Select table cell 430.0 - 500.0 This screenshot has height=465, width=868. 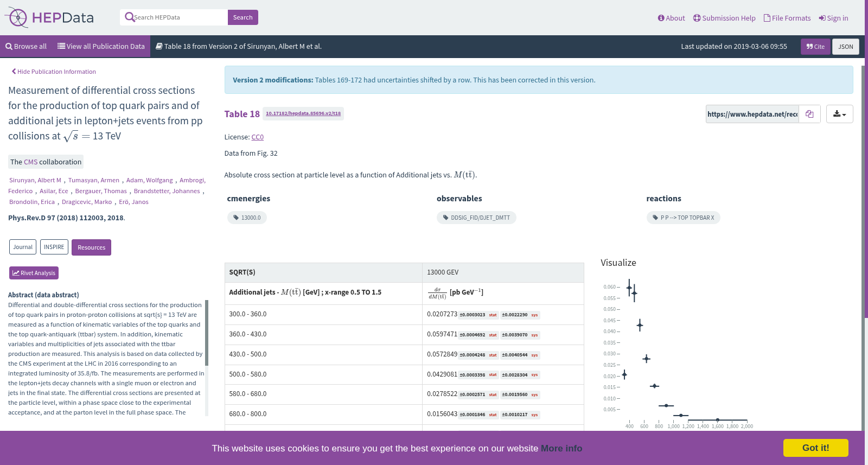click(x=323, y=354)
